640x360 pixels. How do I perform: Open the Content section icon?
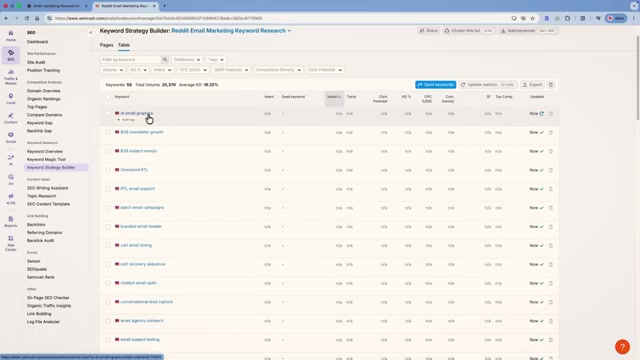[x=11, y=118]
